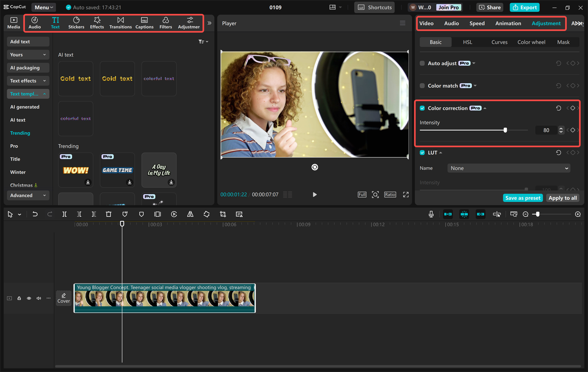Enable the Auto adjust toggle

(422, 63)
